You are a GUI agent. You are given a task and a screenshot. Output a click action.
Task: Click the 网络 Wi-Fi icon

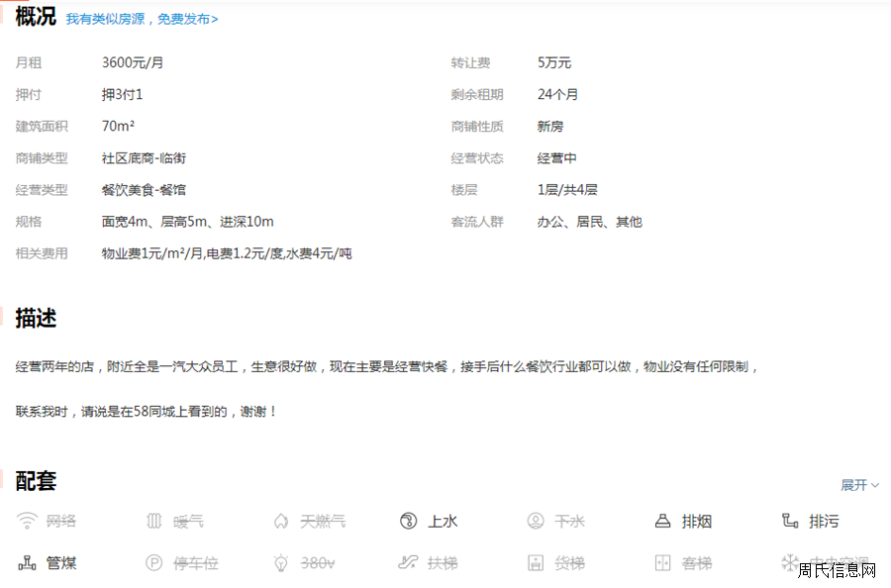pyautogui.click(x=27, y=521)
